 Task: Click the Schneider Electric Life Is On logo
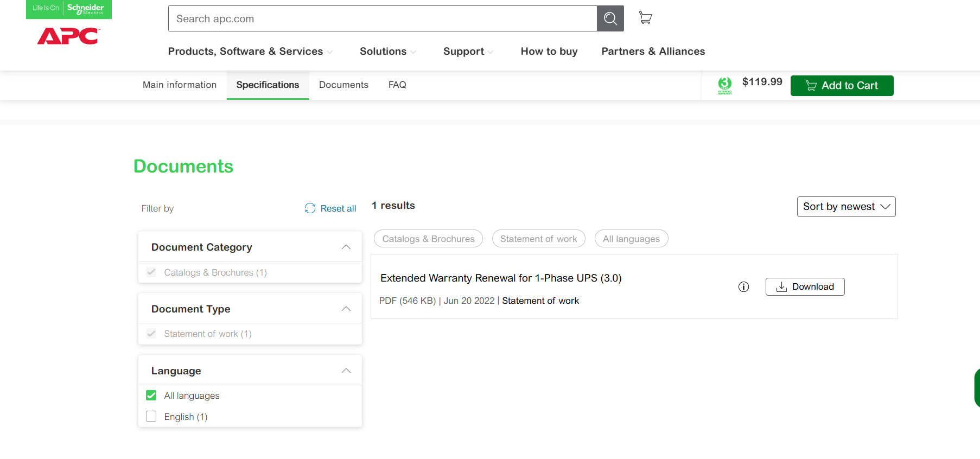[x=69, y=9]
